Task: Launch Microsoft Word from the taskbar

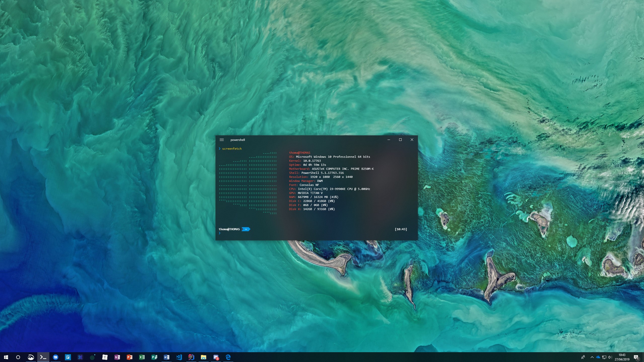Action: (166, 357)
